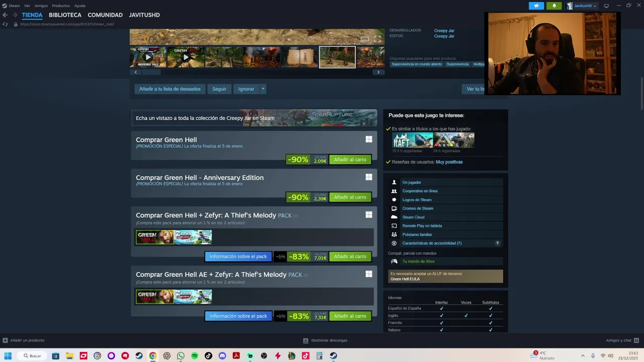644x362 pixels.
Task: Open File Explorer from the taskbar
Action: pyautogui.click(x=69, y=356)
